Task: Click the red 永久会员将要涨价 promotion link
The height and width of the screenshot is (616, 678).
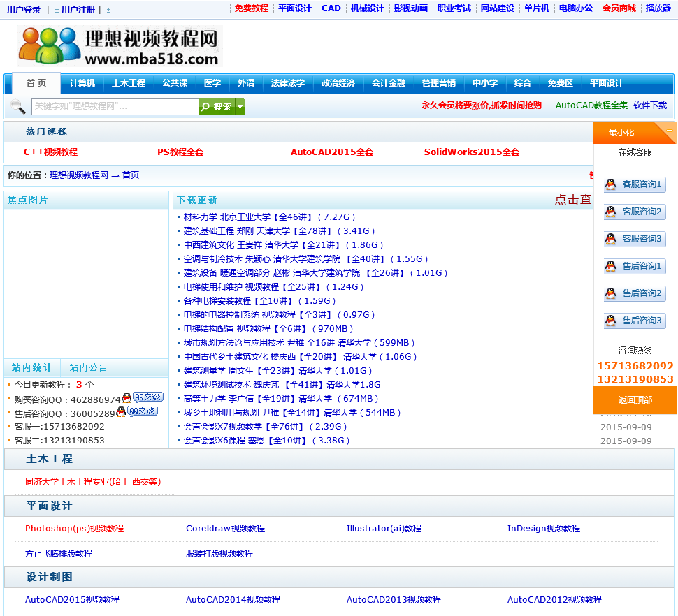Action: pos(482,105)
